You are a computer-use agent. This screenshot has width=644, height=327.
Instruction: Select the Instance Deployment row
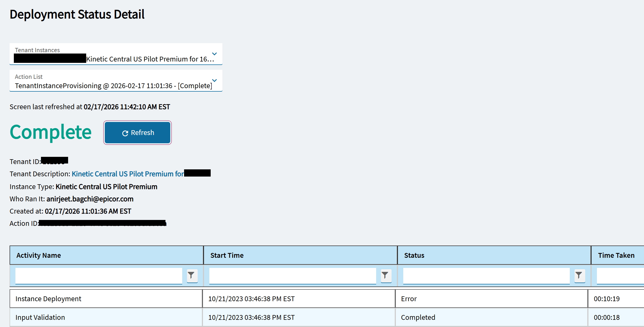48,299
